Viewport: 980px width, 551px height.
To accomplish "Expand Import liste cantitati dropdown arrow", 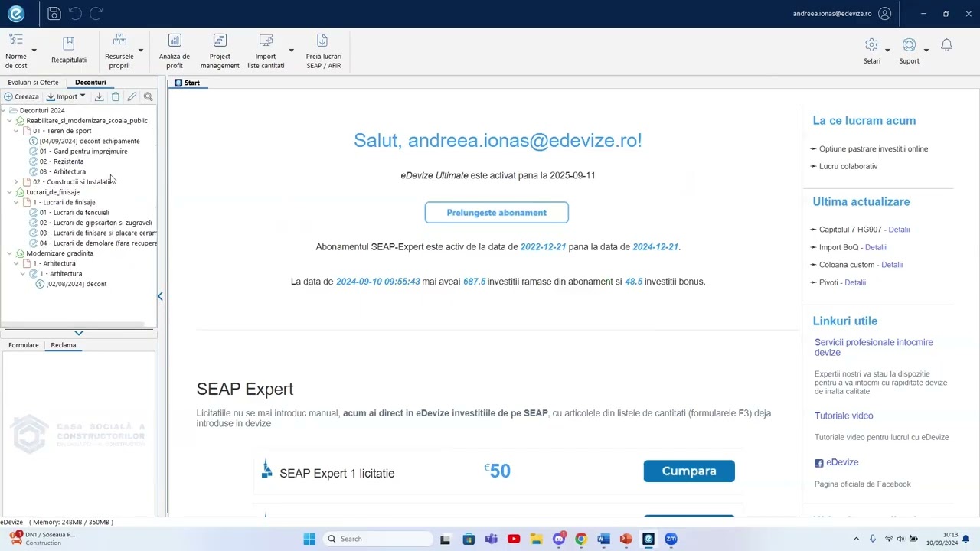I will 291,51.
